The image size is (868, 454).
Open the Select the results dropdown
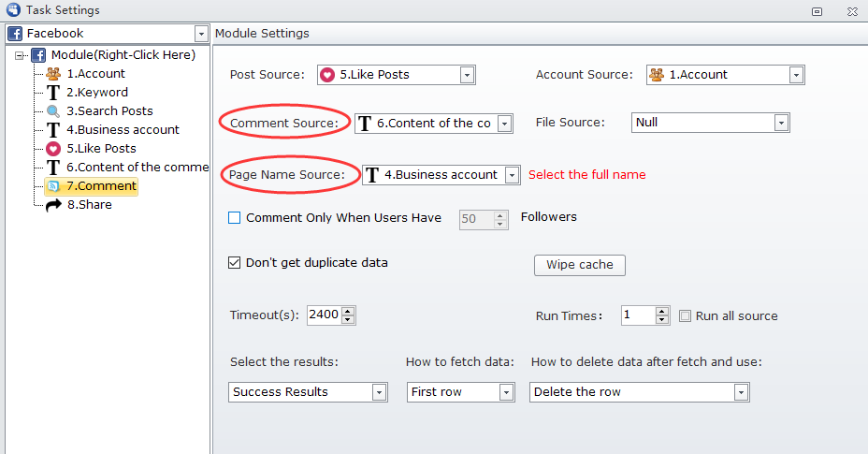379,392
